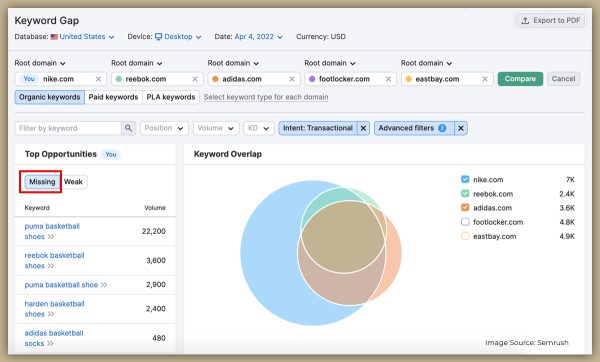Viewport: 600px width, 362px height.
Task: Open Root domain dropdown above footlocker.com
Action: tap(330, 63)
